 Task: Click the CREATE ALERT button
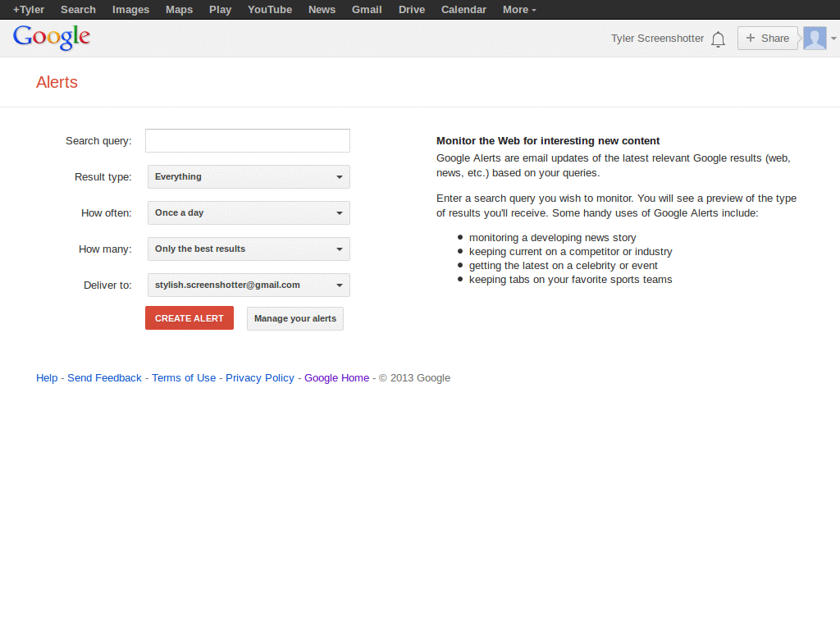coord(189,318)
